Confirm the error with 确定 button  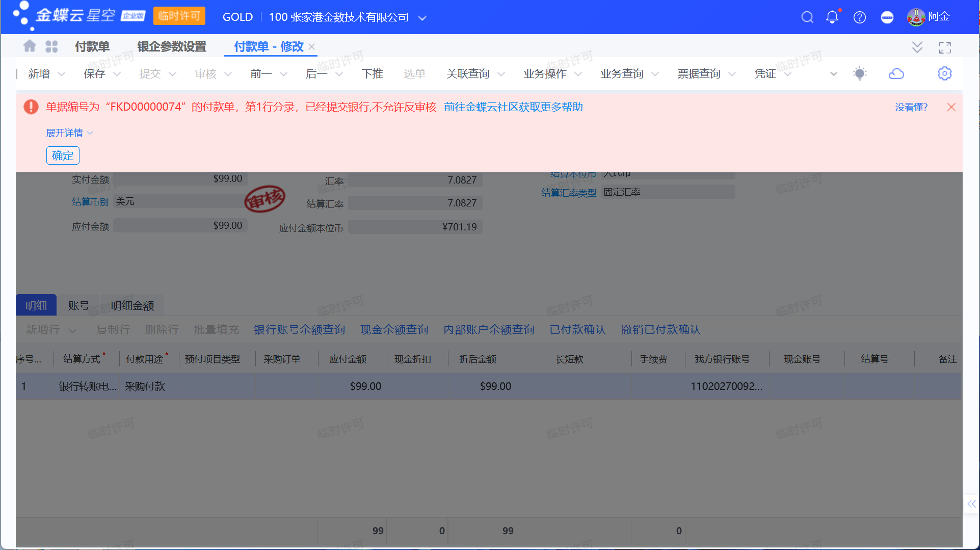(63, 155)
